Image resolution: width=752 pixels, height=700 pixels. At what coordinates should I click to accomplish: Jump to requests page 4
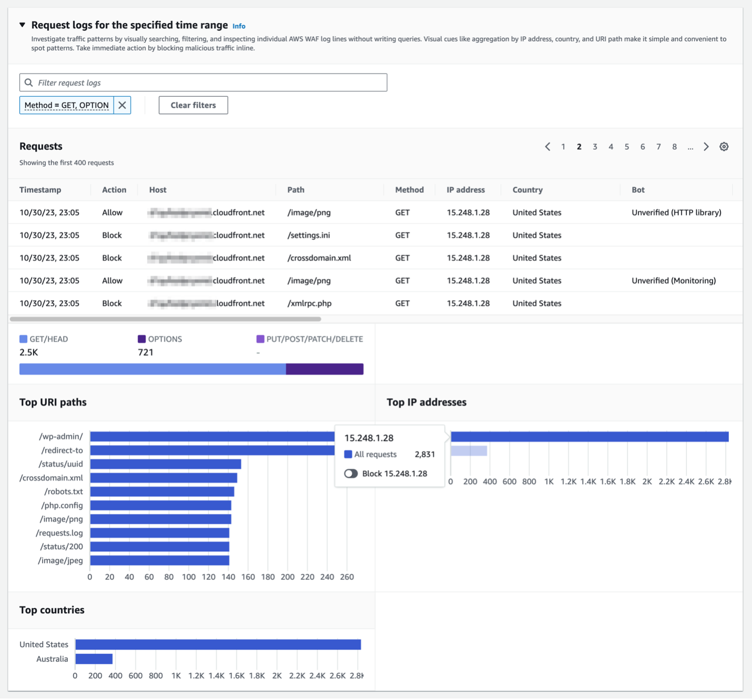611,147
